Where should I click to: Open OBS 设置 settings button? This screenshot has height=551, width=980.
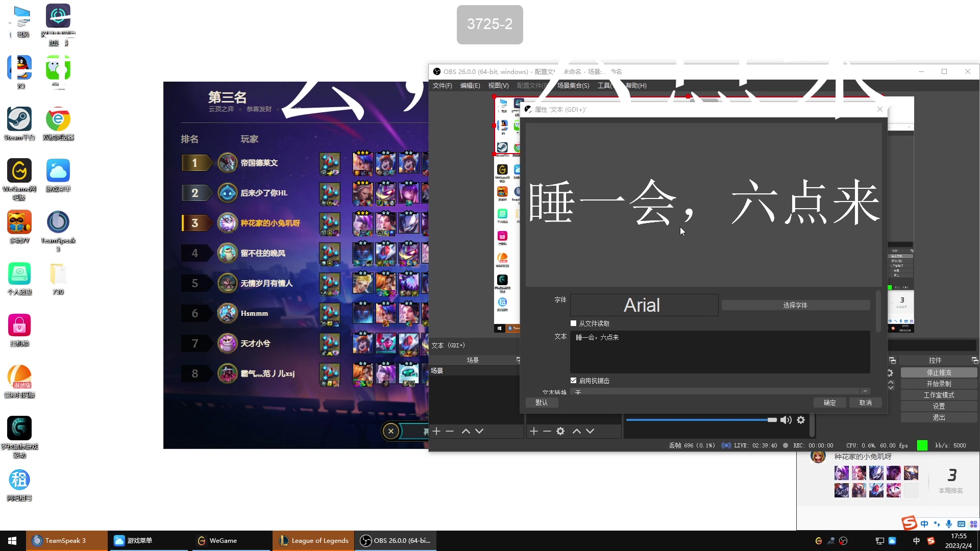(x=939, y=406)
